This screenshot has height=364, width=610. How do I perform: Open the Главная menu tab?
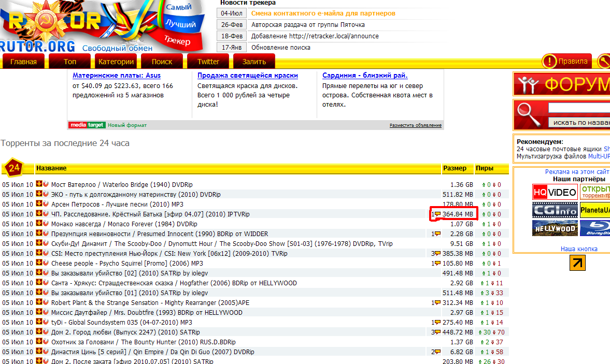coord(24,62)
